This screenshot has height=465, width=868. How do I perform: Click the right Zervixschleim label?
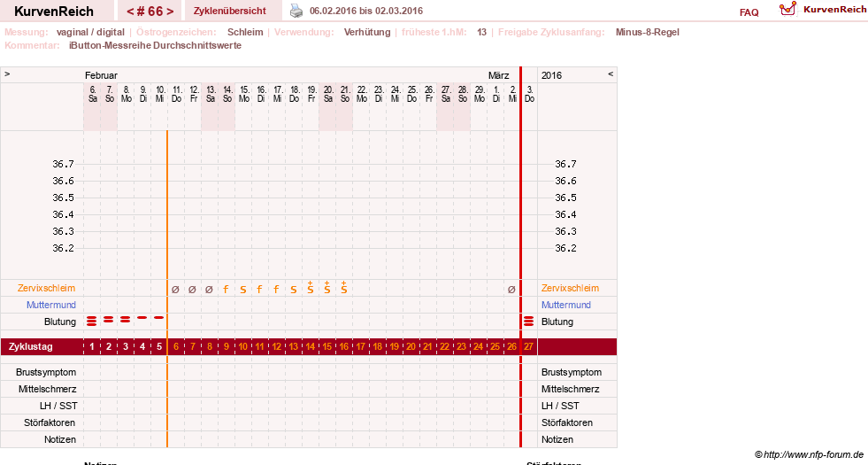coord(570,288)
